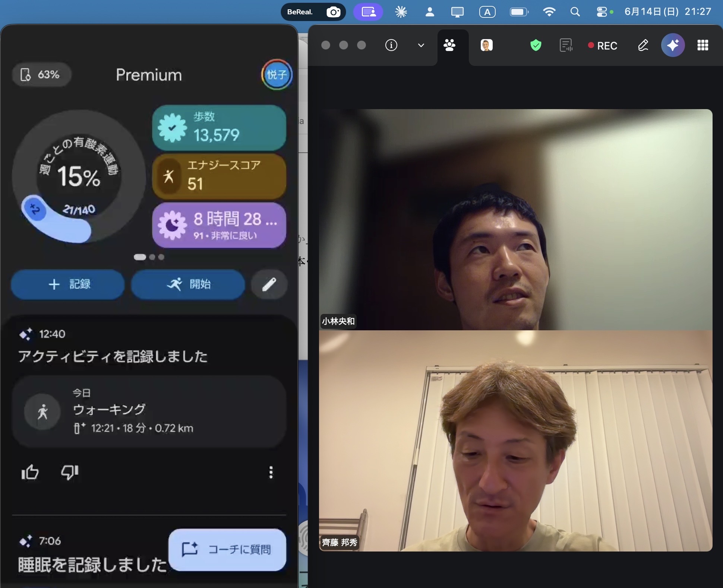Click the display mirroring menu bar icon

pos(457,12)
